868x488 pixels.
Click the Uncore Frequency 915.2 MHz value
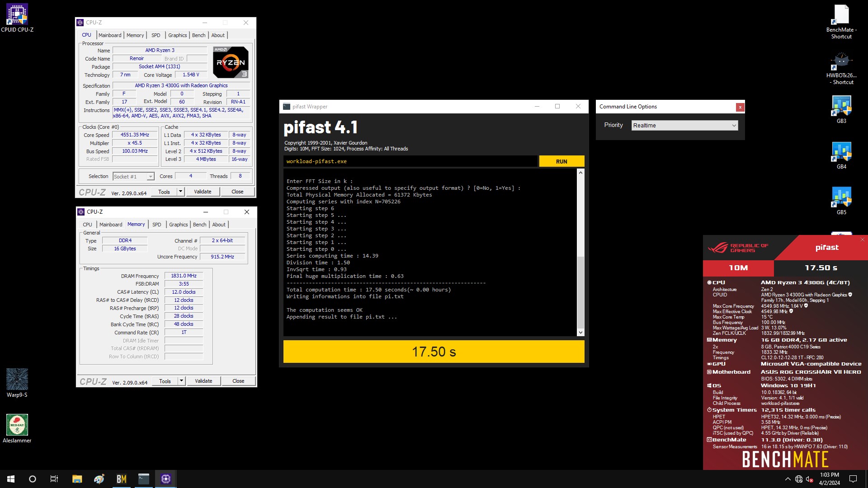(x=222, y=257)
